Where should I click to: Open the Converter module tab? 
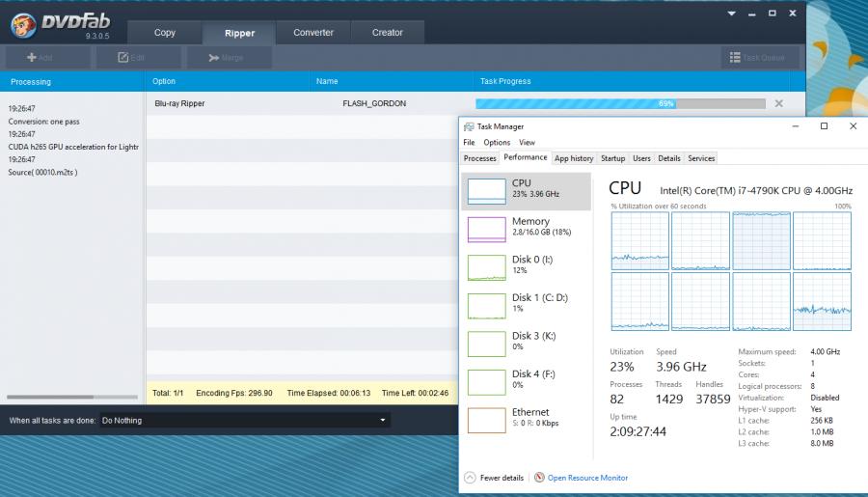(x=313, y=33)
